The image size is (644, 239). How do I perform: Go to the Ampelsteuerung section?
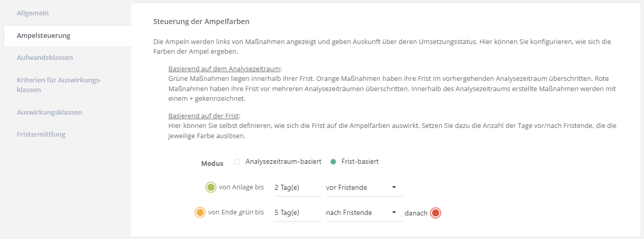44,36
